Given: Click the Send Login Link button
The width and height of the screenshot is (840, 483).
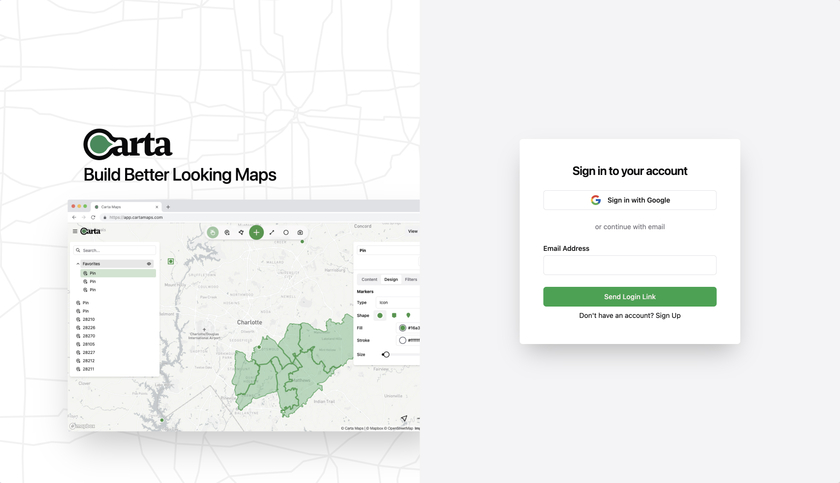Looking at the screenshot, I should (x=629, y=297).
